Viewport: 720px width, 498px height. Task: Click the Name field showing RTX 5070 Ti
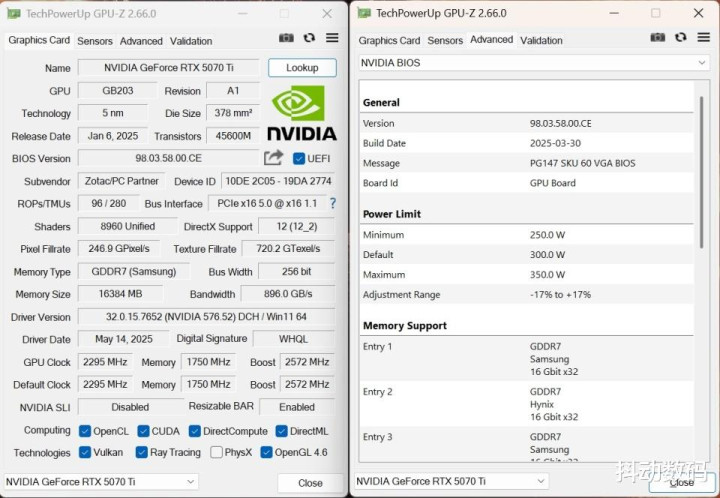click(x=169, y=68)
